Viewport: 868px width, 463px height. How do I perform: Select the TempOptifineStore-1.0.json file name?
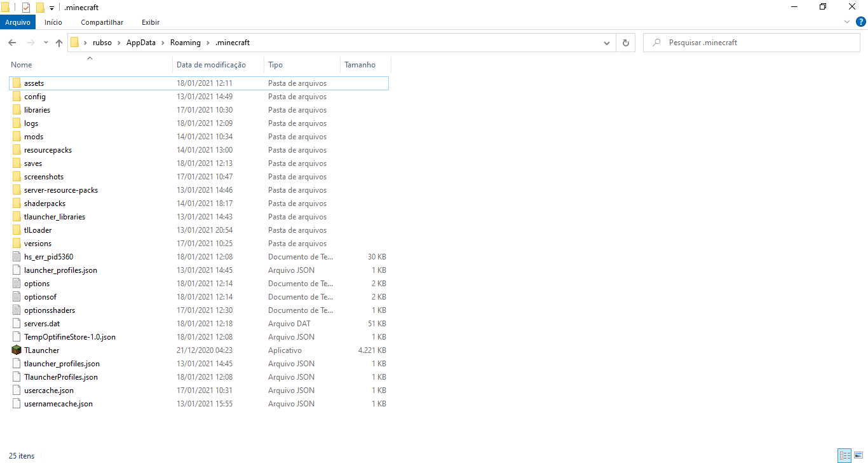70,337
